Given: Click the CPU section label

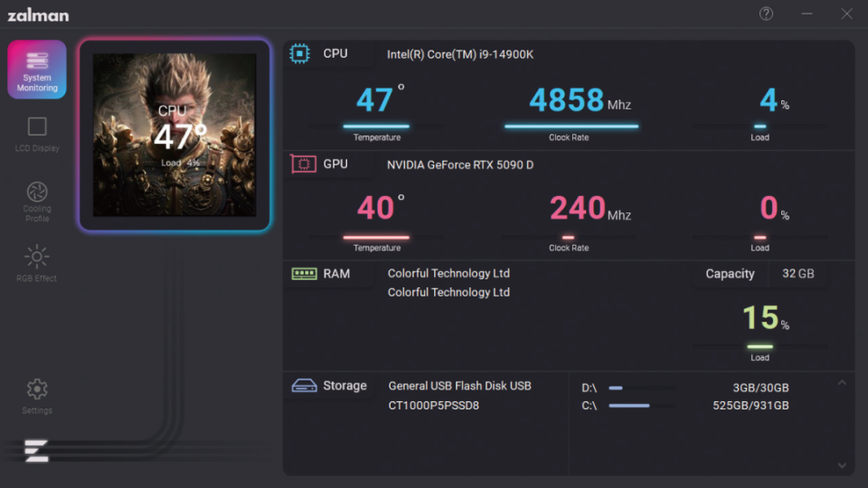Looking at the screenshot, I should coord(335,53).
